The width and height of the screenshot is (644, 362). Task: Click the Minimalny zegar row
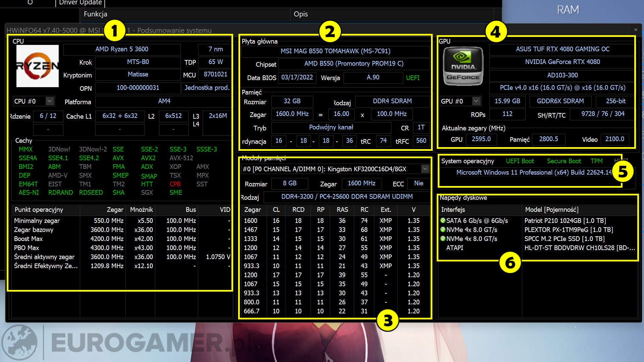122,221
